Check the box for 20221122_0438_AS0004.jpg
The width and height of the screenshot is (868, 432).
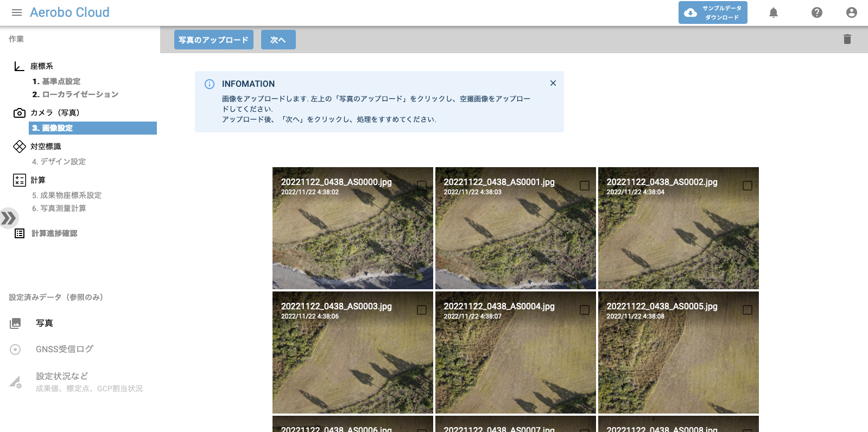click(x=585, y=310)
